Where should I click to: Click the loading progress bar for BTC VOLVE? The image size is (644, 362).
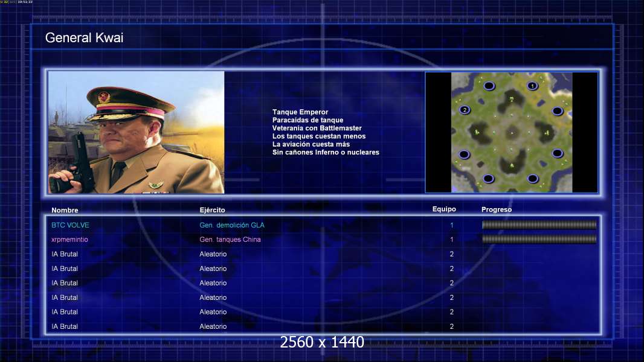(539, 224)
